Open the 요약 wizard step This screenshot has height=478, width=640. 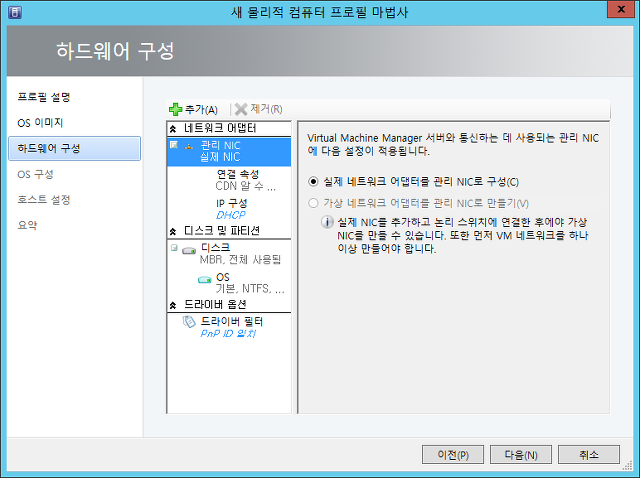pos(27,225)
